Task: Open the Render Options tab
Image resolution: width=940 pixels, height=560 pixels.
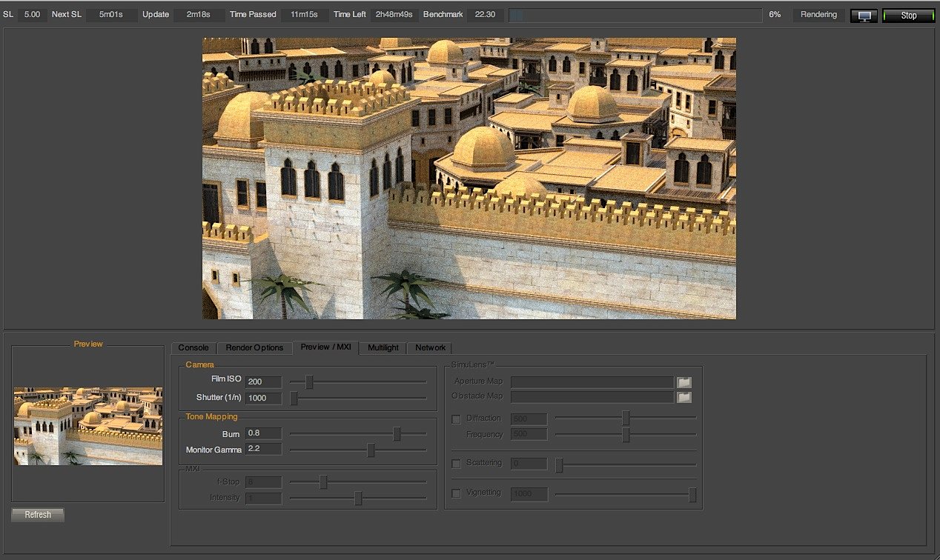Action: pos(254,347)
